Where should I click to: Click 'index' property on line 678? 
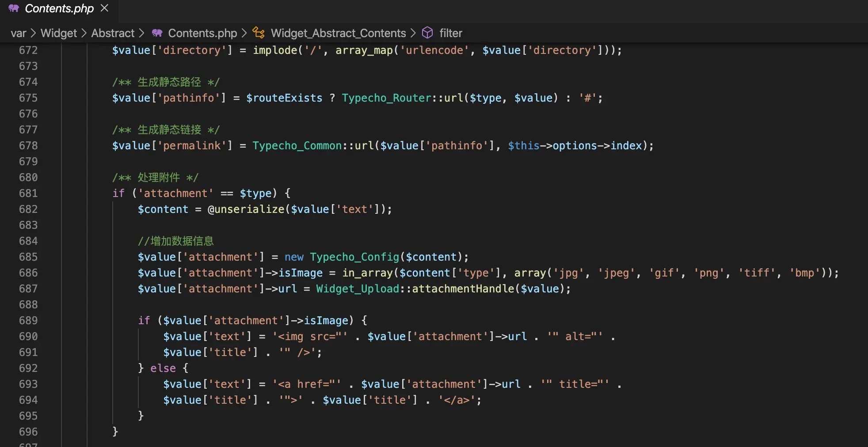[626, 146]
